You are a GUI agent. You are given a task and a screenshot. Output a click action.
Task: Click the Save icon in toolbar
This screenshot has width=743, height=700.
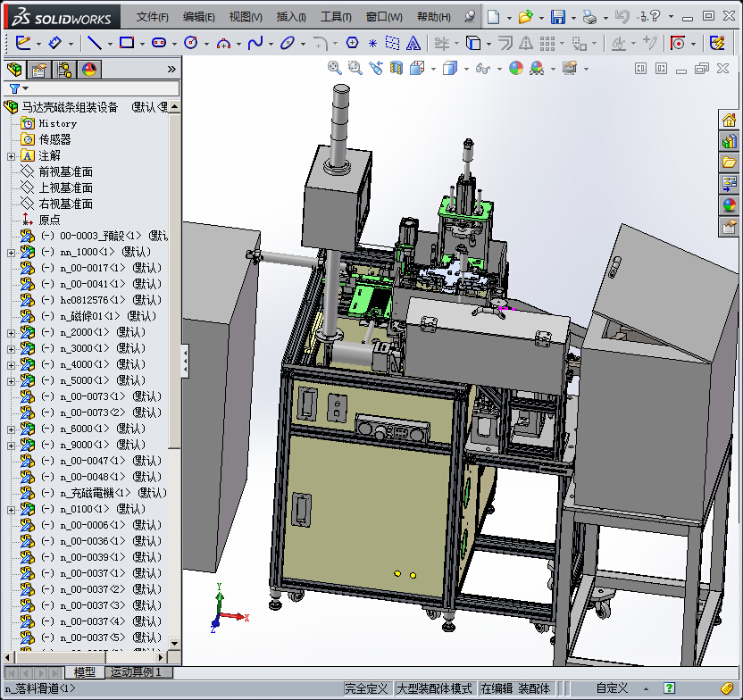(x=558, y=17)
